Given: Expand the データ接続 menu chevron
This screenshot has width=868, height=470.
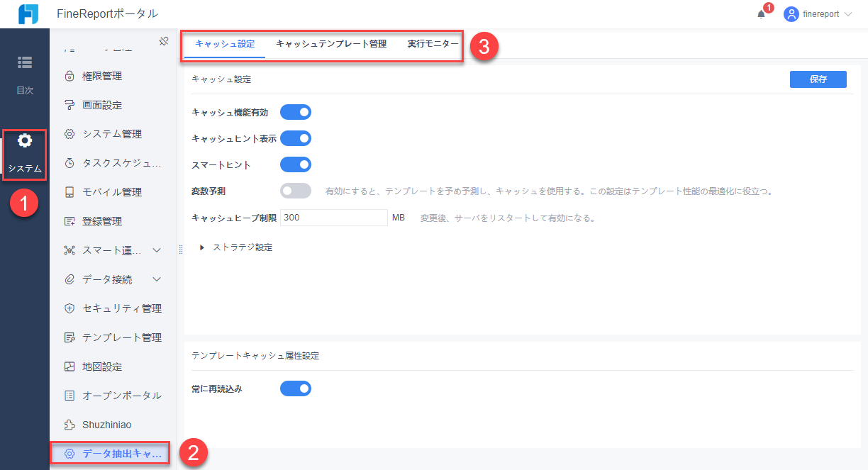Looking at the screenshot, I should pos(157,279).
